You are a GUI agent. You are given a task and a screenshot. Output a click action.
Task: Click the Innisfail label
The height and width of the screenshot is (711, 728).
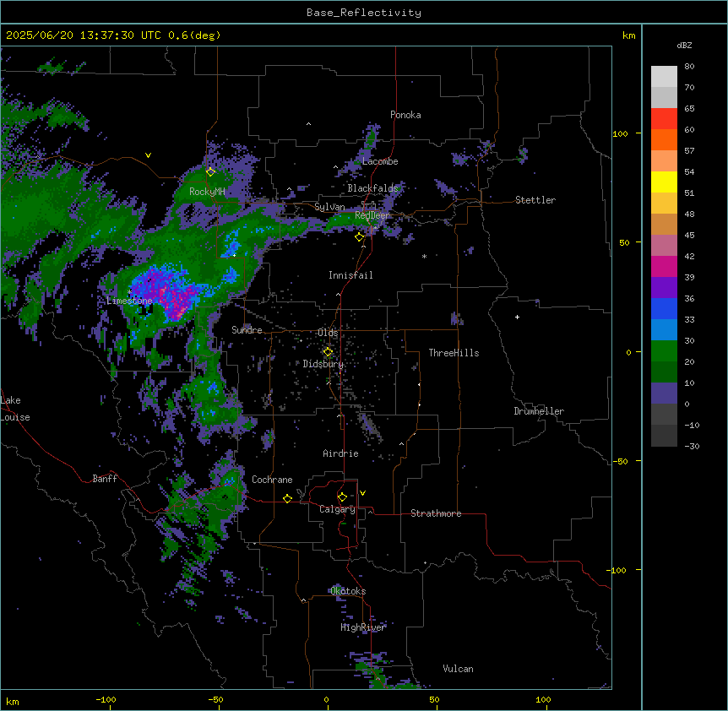[x=350, y=275]
